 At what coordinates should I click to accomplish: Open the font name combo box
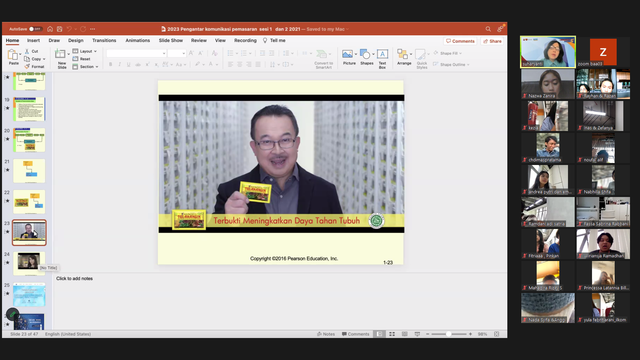[x=136, y=53]
